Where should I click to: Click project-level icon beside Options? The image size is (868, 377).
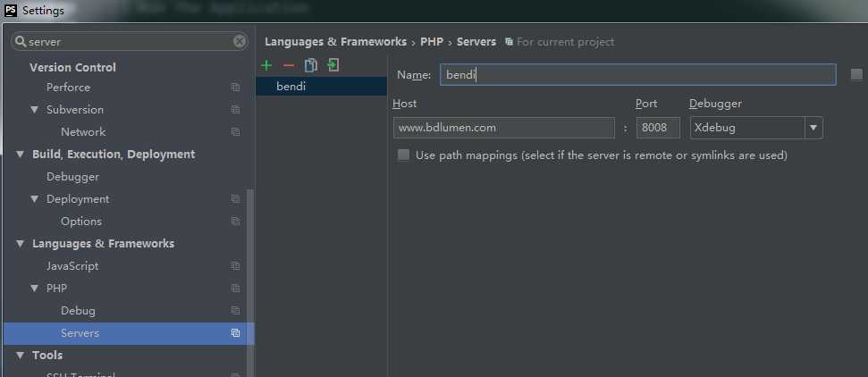(235, 222)
